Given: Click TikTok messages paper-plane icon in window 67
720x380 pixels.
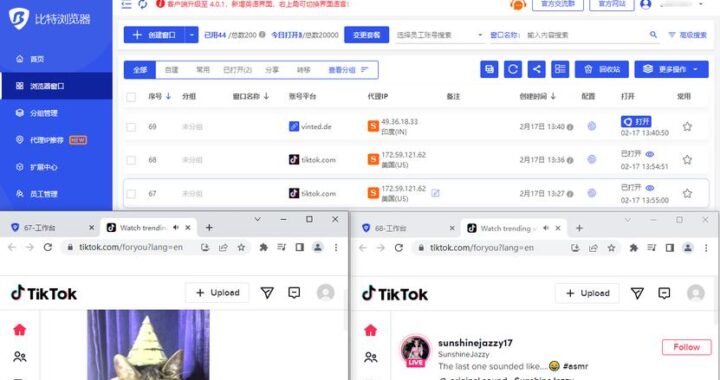Looking at the screenshot, I should click(x=267, y=293).
